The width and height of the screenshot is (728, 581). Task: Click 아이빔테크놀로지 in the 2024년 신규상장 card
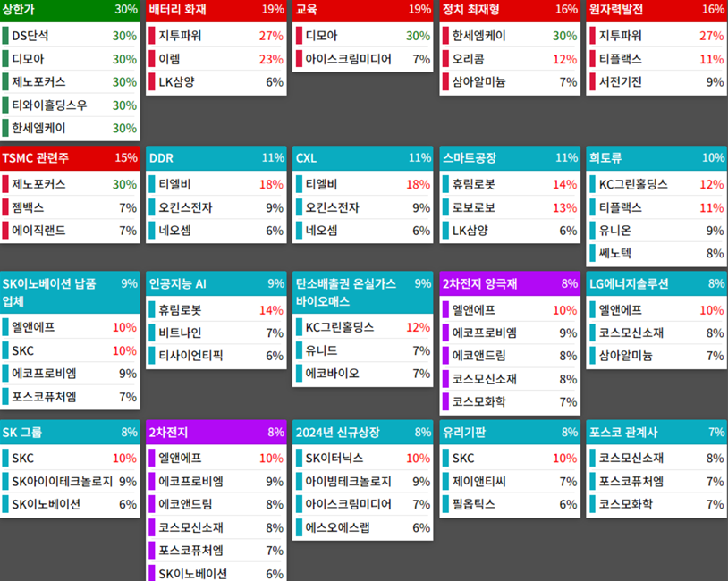tap(363, 482)
